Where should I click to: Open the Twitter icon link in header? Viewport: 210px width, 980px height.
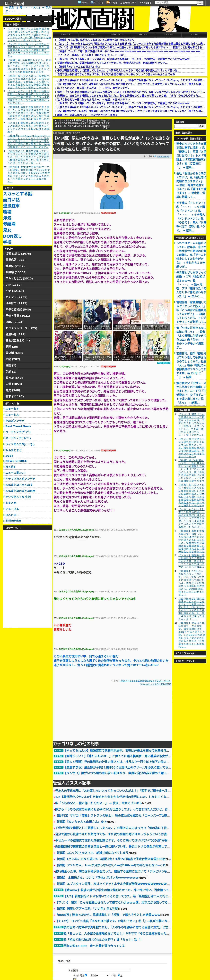[83, 2]
